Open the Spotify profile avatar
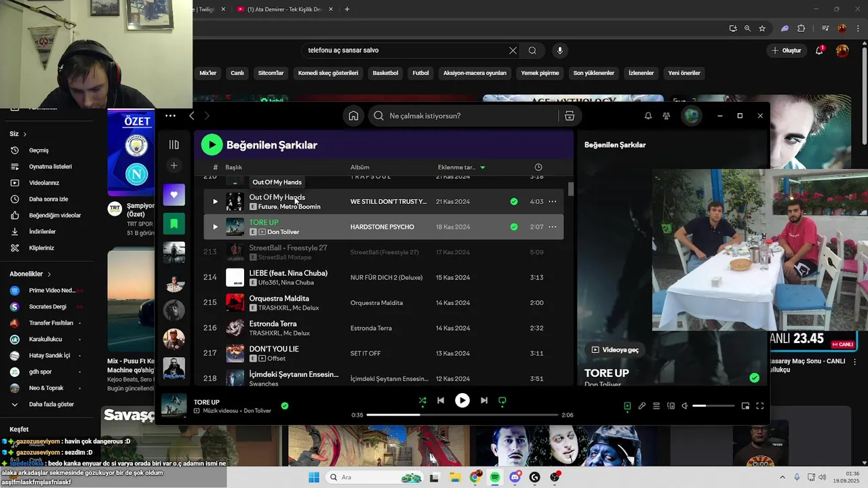The image size is (868, 488). (x=692, y=116)
